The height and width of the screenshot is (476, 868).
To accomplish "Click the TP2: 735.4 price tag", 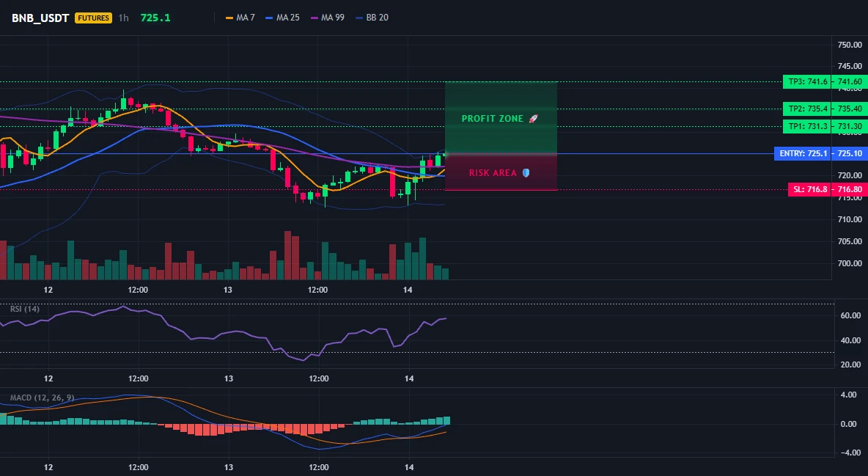I will pyautogui.click(x=808, y=109).
